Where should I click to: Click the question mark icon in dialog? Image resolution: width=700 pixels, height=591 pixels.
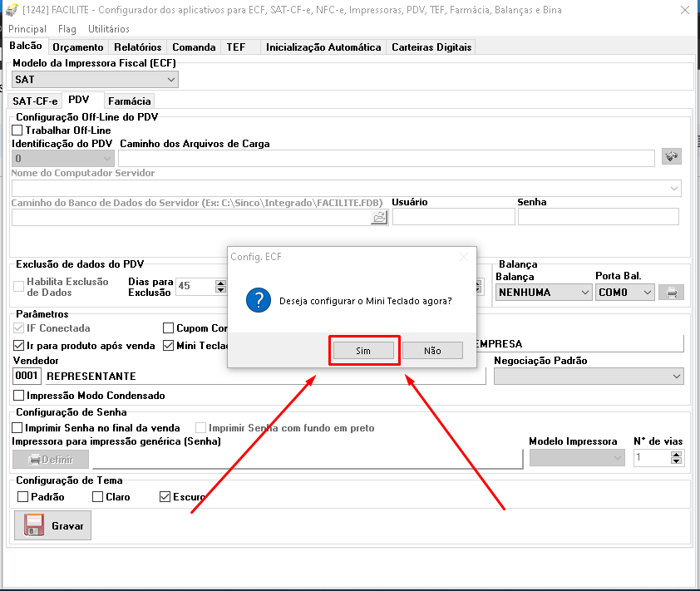[259, 300]
